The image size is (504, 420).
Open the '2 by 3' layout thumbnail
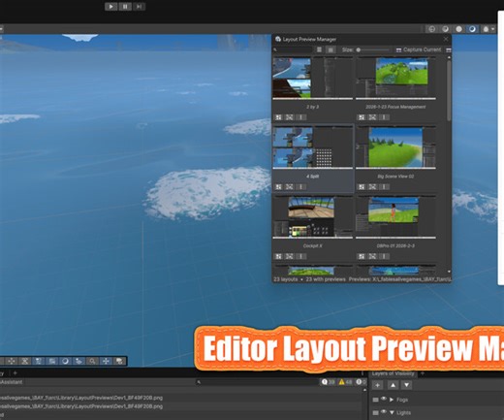(312, 78)
